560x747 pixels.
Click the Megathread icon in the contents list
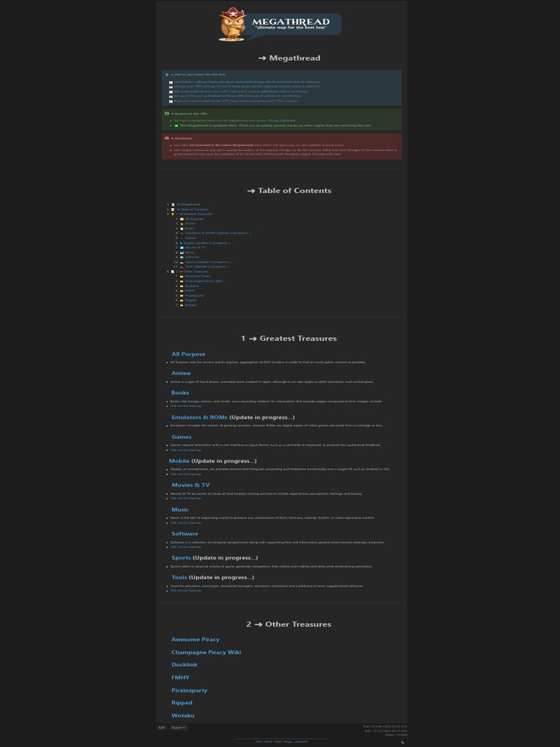tap(173, 205)
